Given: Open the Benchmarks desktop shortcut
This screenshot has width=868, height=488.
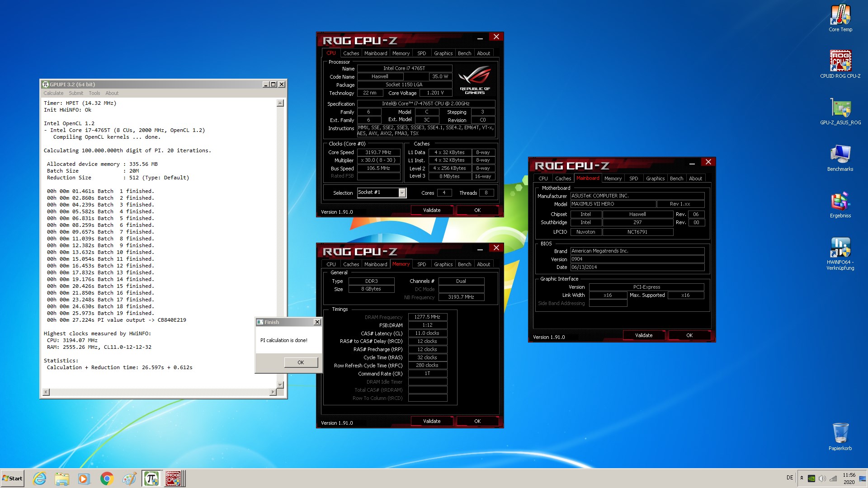Looking at the screenshot, I should [x=840, y=158].
